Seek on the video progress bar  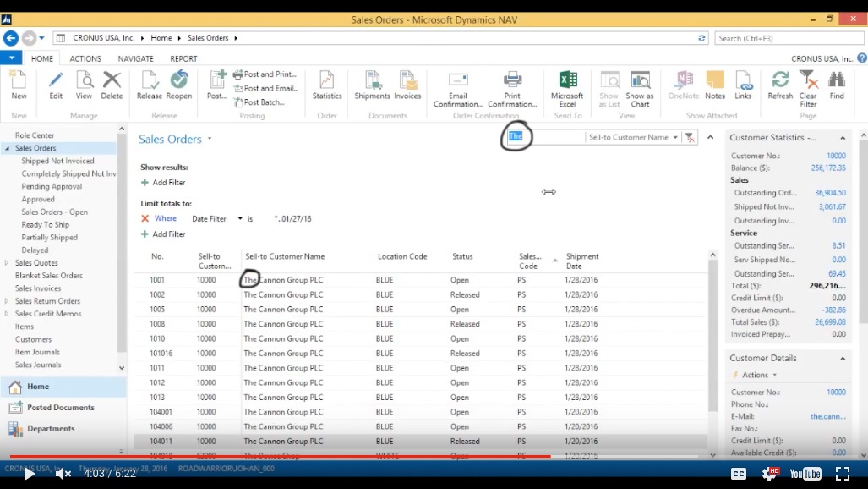tap(354, 456)
